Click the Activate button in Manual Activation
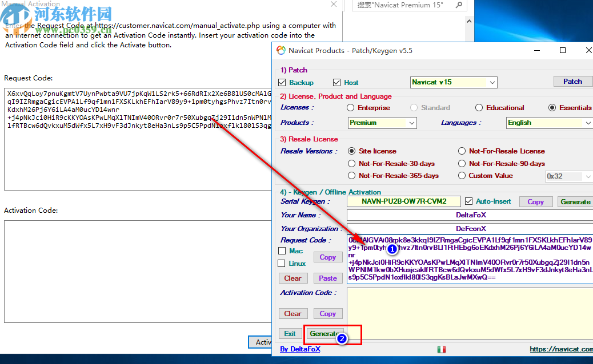 260,342
